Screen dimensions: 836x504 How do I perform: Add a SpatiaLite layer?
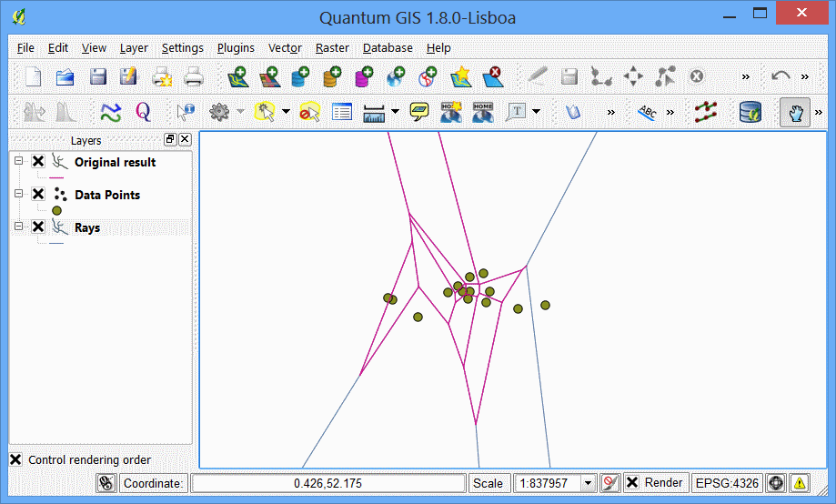tap(332, 76)
